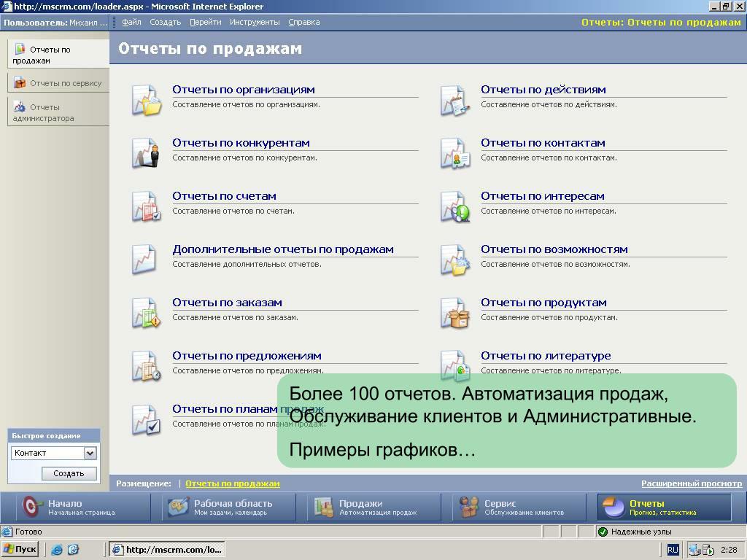Click the Контакт quick create field text
The image size is (747, 560).
click(31, 453)
